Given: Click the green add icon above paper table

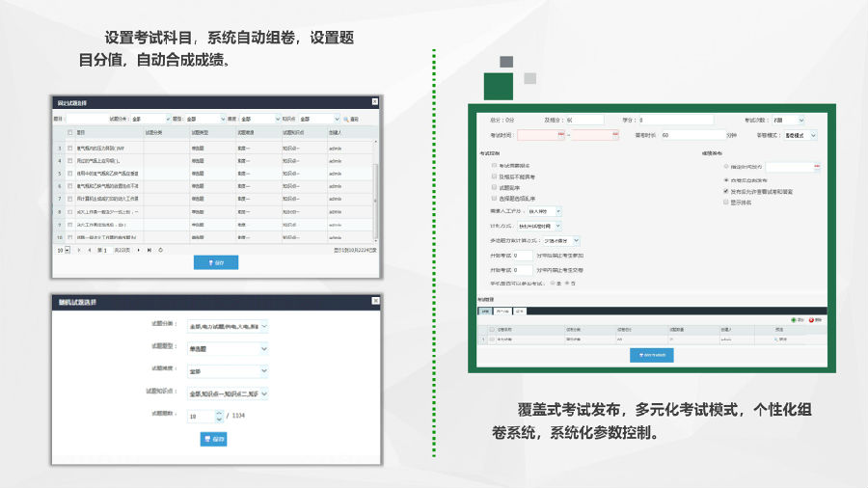Looking at the screenshot, I should pyautogui.click(x=793, y=319).
